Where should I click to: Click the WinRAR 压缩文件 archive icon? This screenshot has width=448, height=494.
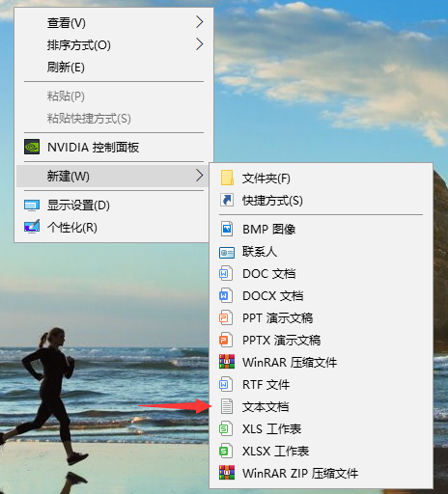coord(227,362)
